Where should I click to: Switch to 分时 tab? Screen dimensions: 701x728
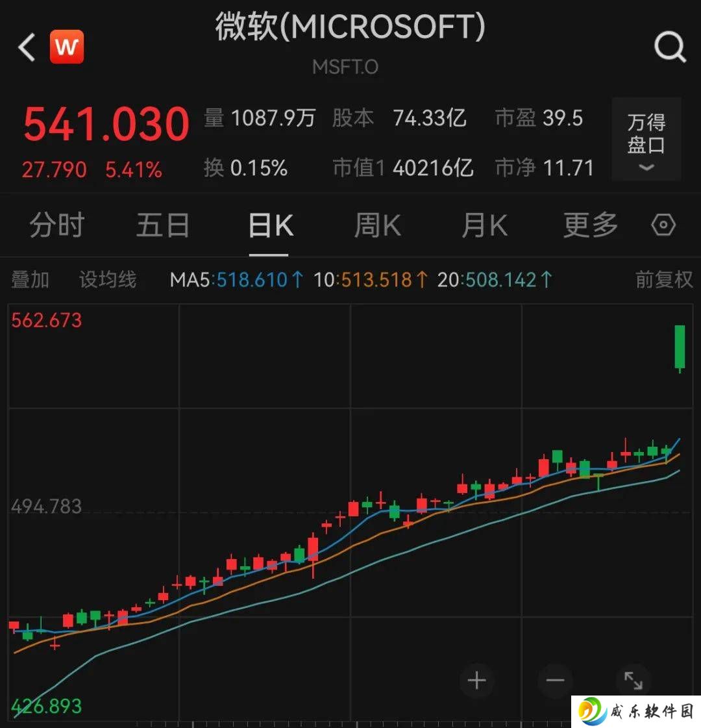click(x=57, y=225)
